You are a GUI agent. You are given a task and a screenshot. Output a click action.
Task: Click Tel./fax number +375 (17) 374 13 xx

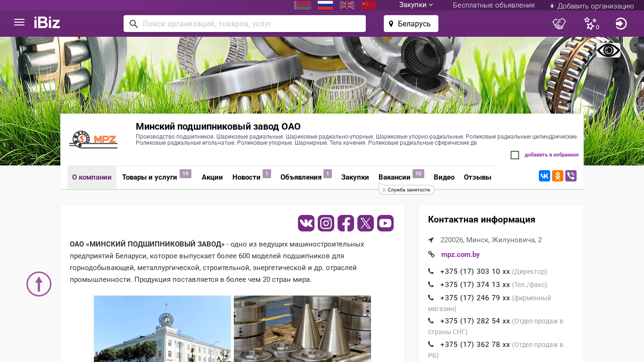pos(475,285)
